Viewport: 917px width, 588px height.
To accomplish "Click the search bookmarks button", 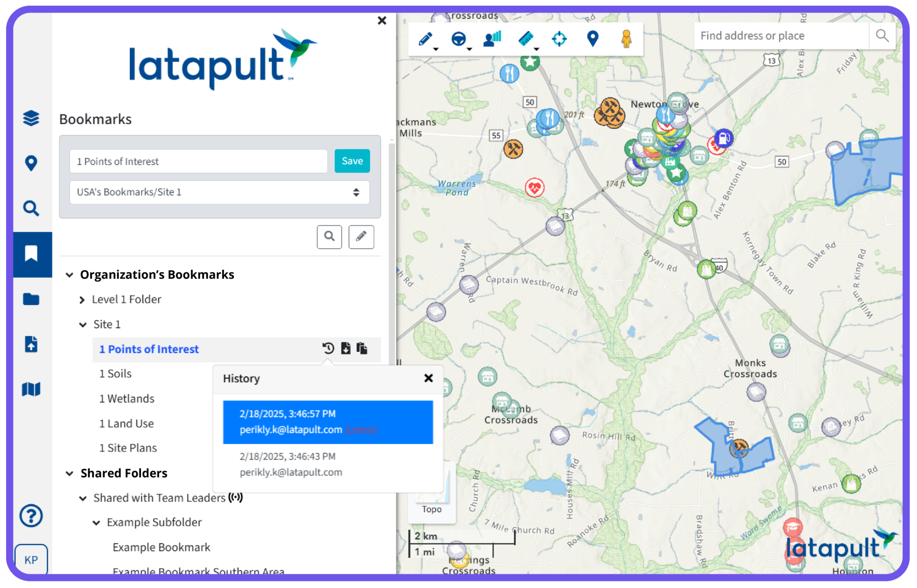I will pyautogui.click(x=330, y=237).
